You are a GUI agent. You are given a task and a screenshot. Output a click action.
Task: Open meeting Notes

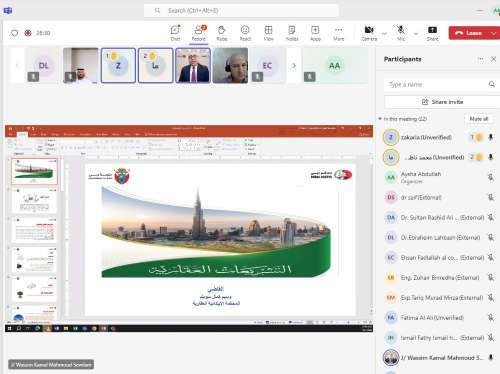[292, 33]
